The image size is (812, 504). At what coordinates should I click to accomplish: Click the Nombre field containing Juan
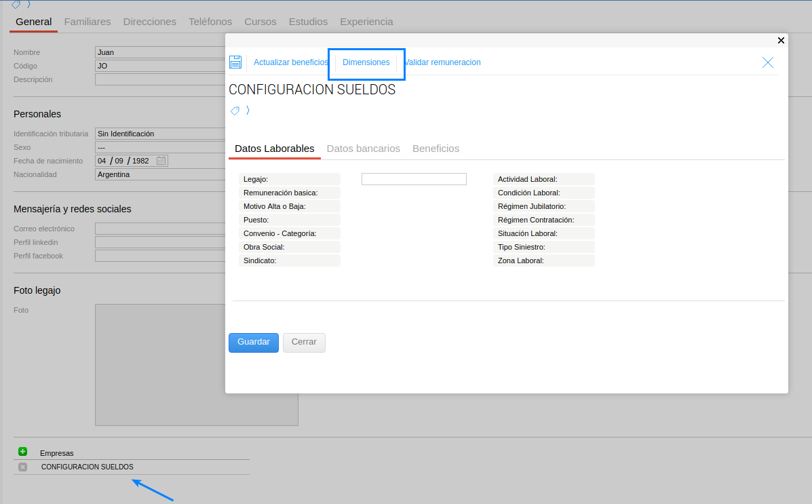tap(160, 52)
